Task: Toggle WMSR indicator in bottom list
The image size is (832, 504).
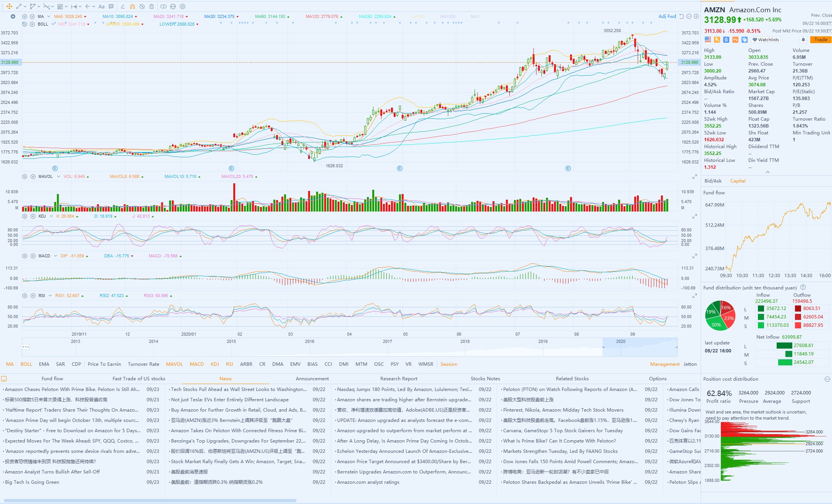Action: click(426, 364)
